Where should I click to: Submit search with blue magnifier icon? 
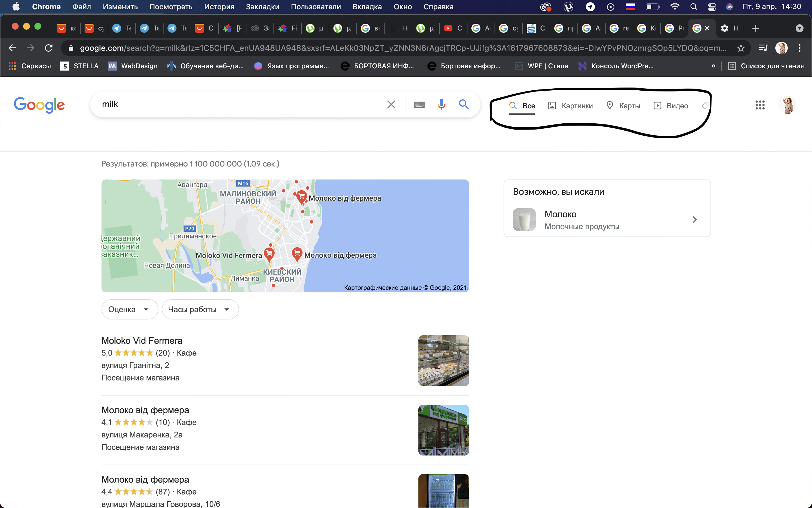coord(464,104)
